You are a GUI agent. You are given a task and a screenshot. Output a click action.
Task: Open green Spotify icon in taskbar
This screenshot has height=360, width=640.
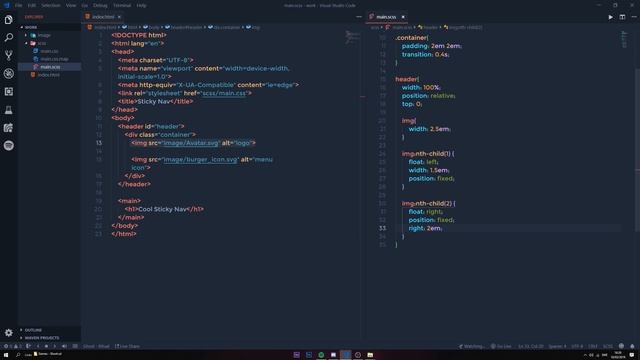pos(321,355)
